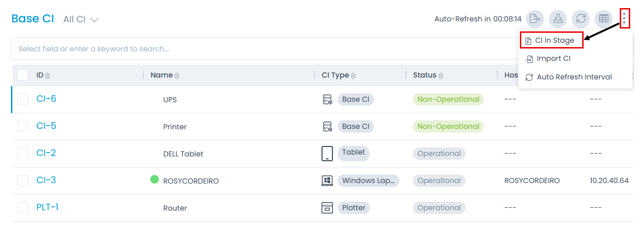Image resolution: width=644 pixels, height=233 pixels.
Task: Select the checkbox for CI-6 row
Action: pos(22,99)
